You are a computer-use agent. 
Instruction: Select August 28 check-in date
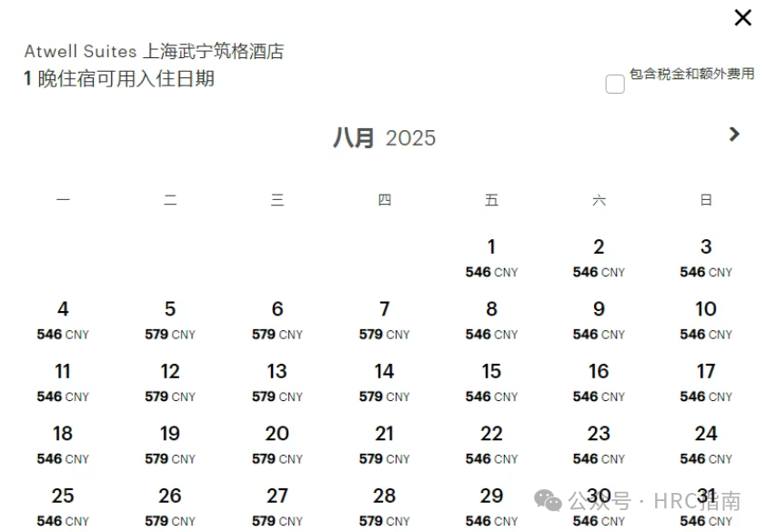[383, 496]
